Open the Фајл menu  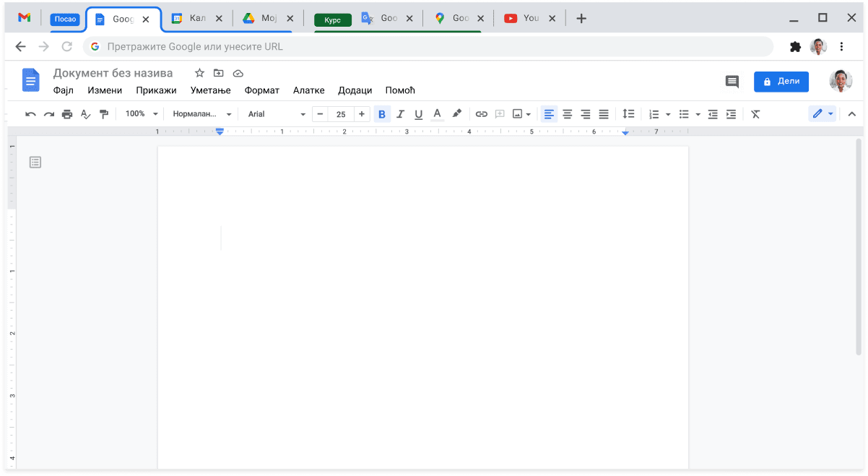click(x=64, y=90)
